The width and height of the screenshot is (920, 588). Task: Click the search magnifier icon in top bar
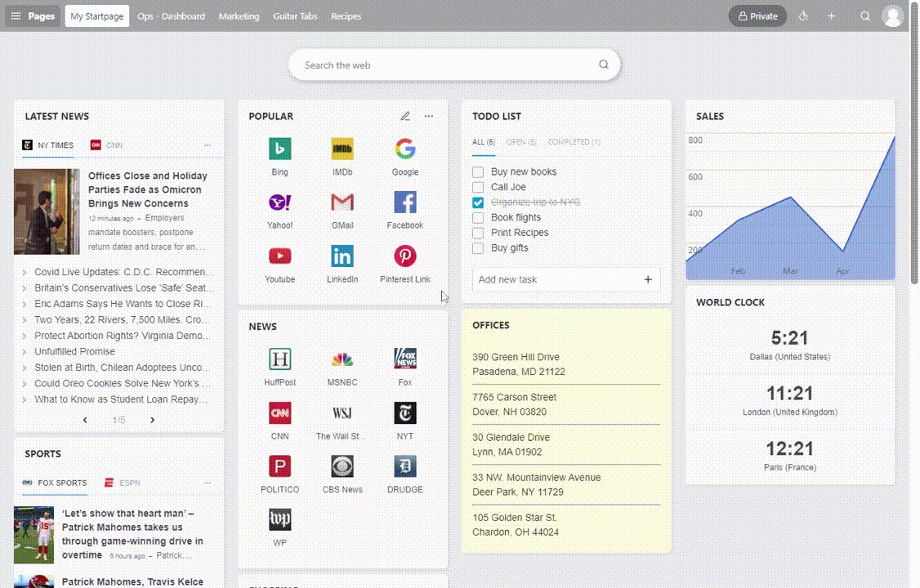864,16
